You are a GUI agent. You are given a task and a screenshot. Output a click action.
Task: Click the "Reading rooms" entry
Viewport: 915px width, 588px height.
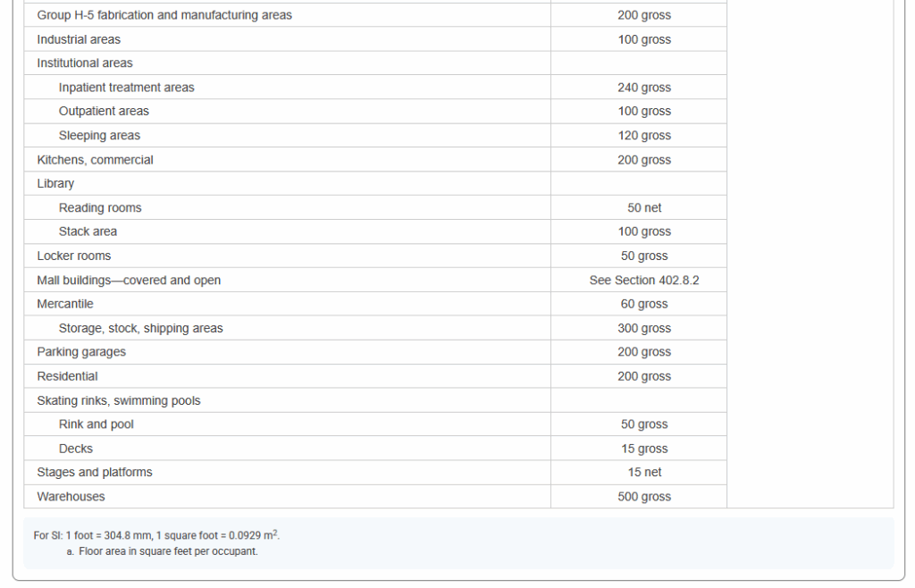[x=100, y=208]
